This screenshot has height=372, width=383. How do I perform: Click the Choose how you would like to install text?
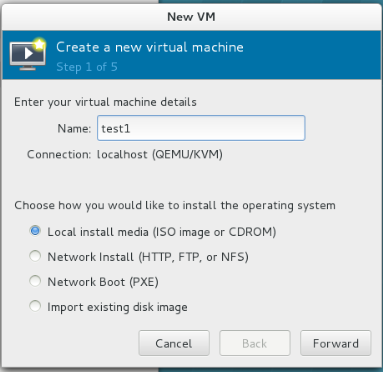[x=175, y=205]
